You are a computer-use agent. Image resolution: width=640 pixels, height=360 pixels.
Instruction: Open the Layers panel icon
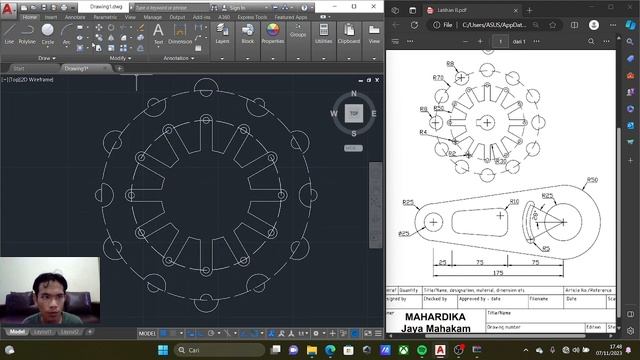coord(222,33)
